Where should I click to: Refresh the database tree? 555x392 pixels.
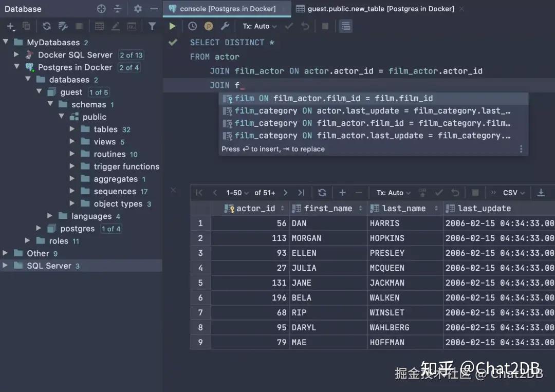(46, 26)
